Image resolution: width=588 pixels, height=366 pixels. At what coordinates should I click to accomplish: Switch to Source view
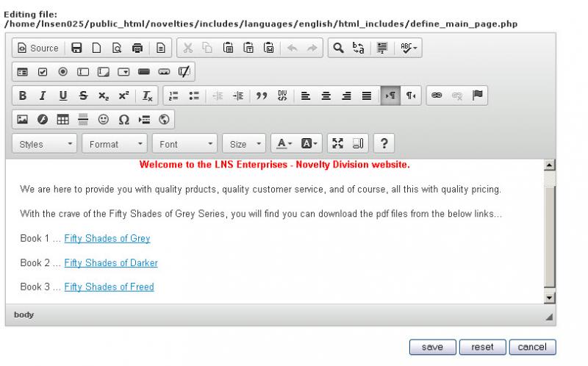pyautogui.click(x=38, y=48)
